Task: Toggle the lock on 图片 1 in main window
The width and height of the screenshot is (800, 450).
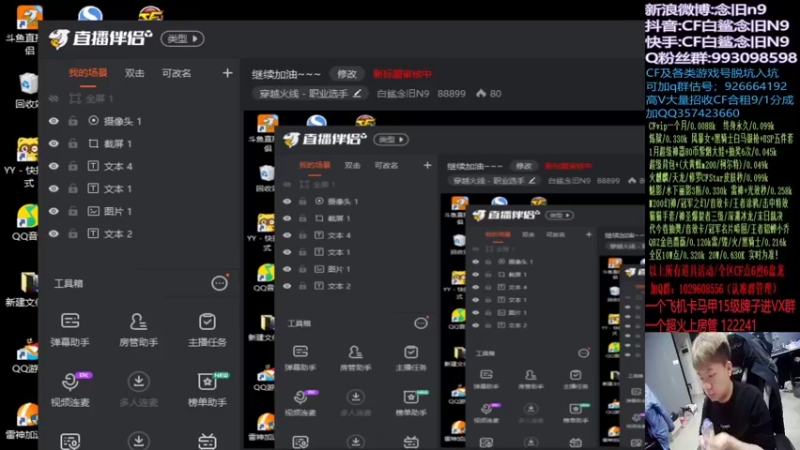Action: pyautogui.click(x=73, y=211)
